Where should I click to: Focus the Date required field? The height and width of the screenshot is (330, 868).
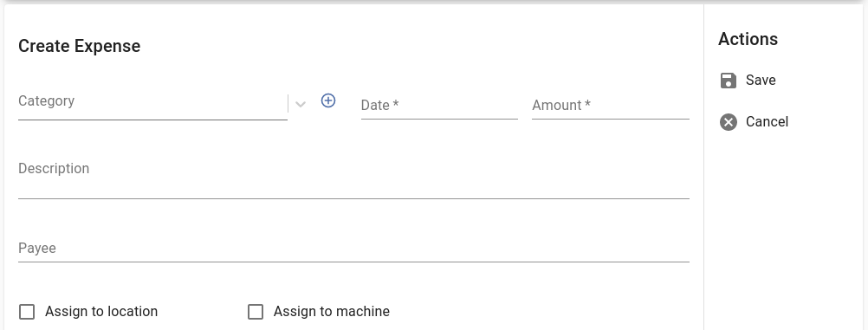point(439,105)
